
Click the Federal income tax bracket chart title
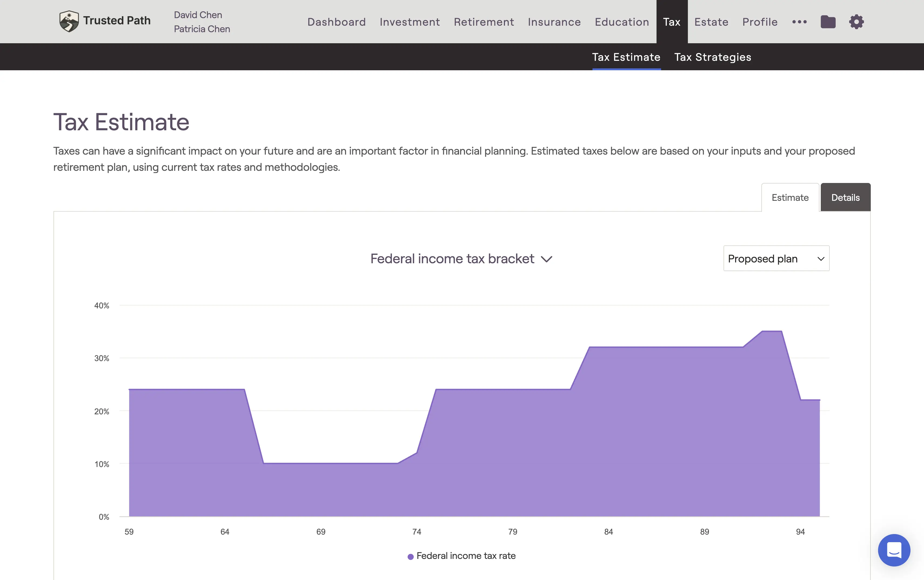click(452, 259)
